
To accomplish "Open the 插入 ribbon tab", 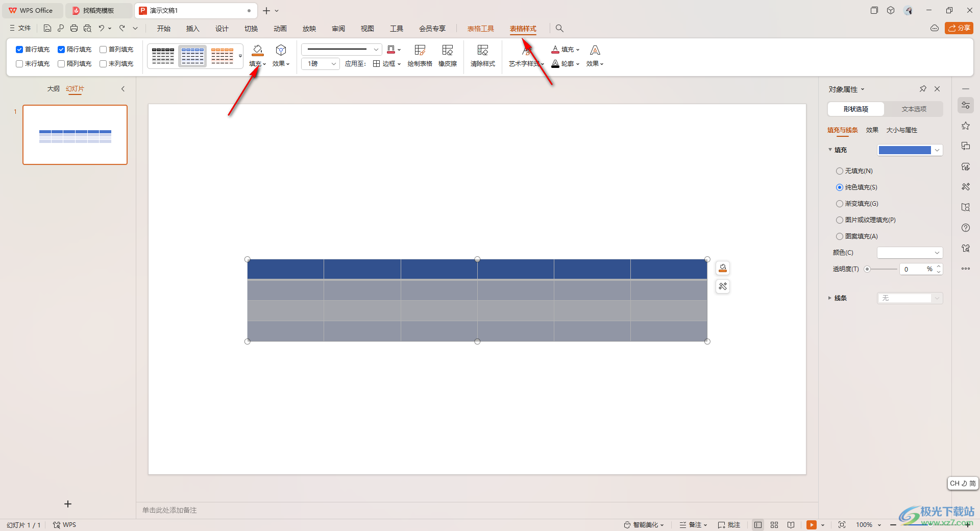I will [193, 29].
